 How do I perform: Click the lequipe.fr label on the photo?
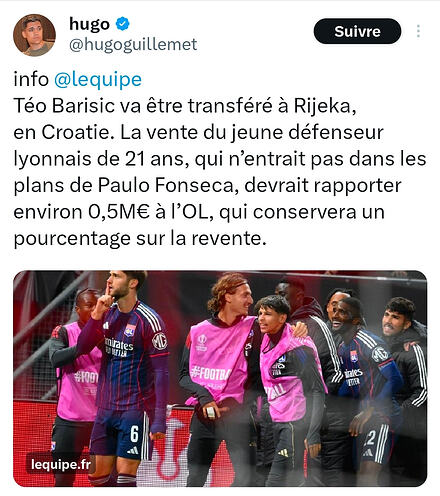click(61, 464)
